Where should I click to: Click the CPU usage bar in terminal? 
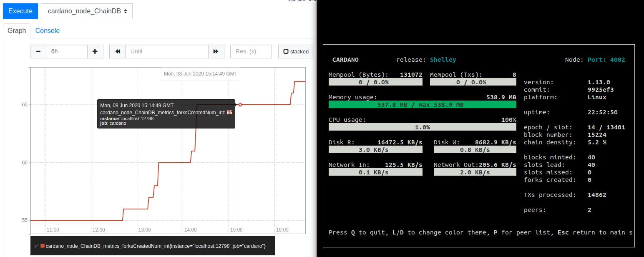(x=422, y=127)
